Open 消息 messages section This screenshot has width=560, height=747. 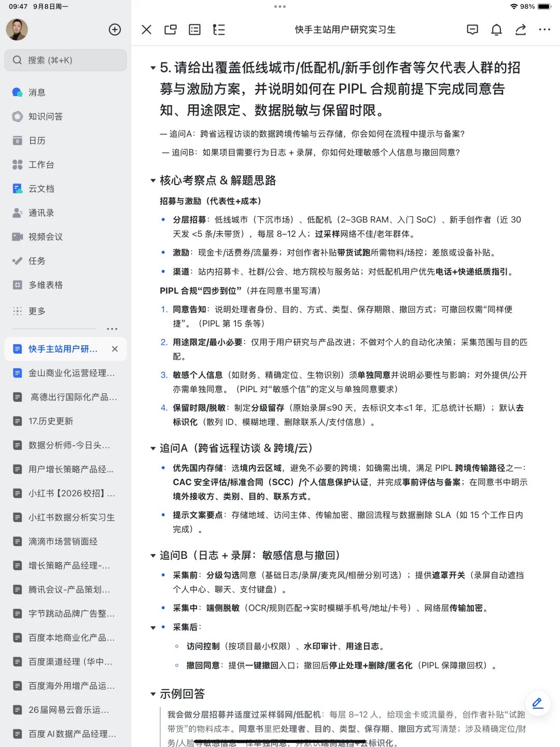[x=65, y=92]
